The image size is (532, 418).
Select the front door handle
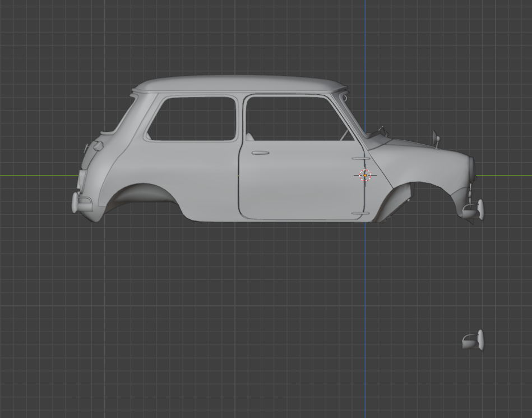(260, 153)
